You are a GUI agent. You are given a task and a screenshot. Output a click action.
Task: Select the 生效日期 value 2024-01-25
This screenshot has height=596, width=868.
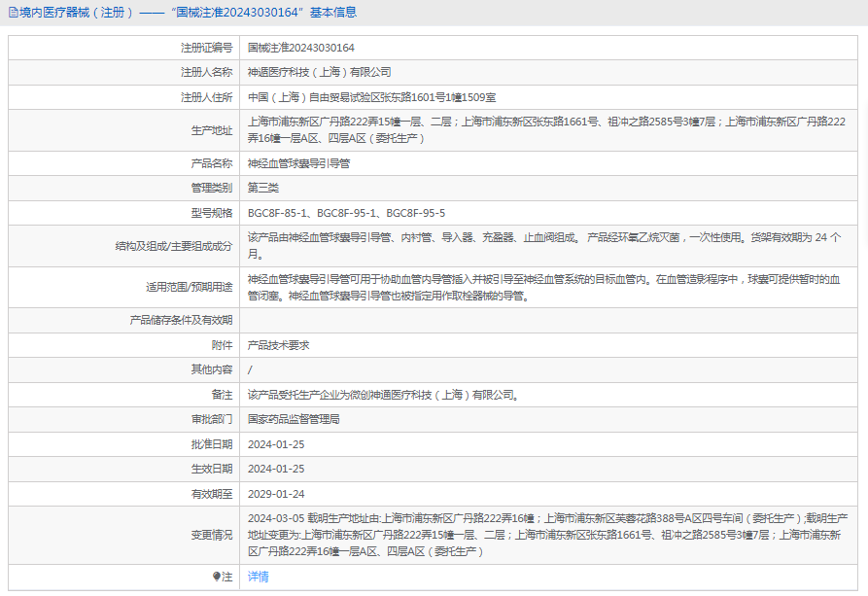pos(276,469)
